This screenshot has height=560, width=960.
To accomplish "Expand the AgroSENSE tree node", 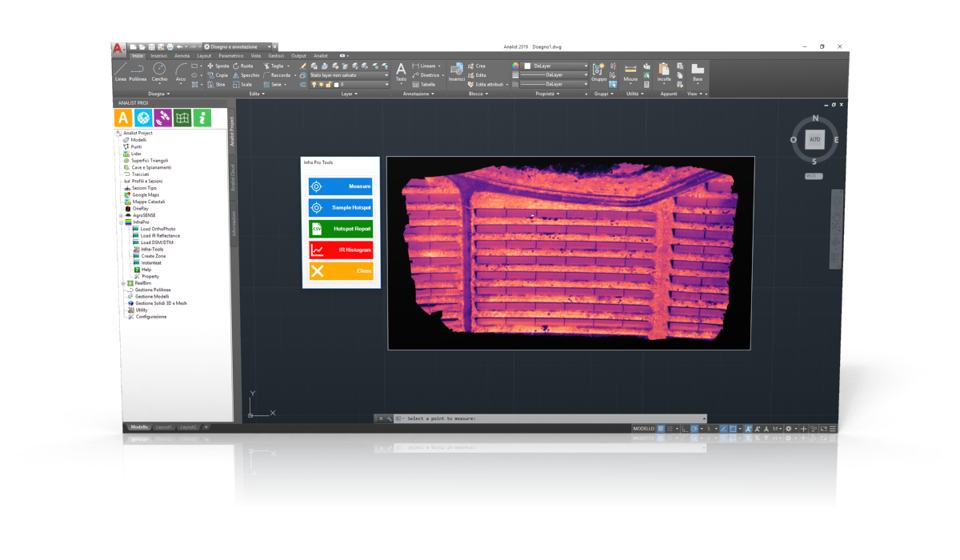I will click(x=121, y=215).
